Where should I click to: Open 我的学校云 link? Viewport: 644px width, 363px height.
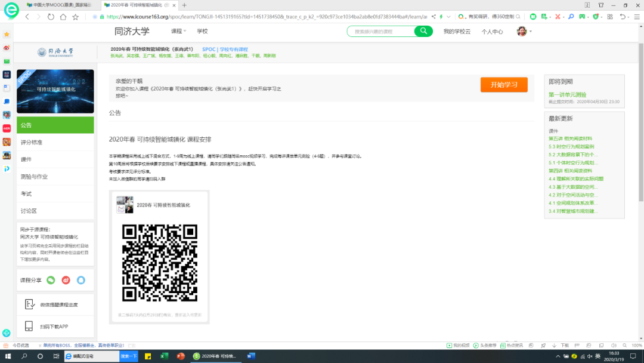pyautogui.click(x=457, y=32)
